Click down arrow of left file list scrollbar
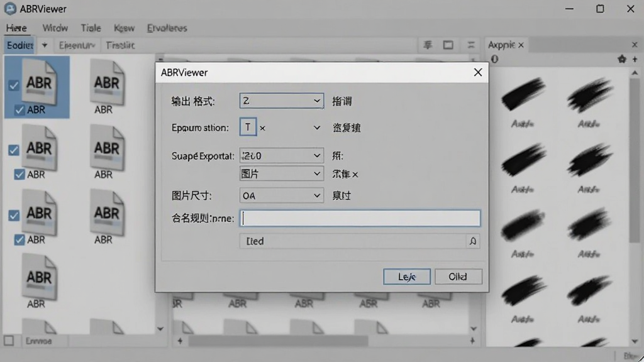Screen dimensions: 644x362 pos(160,329)
